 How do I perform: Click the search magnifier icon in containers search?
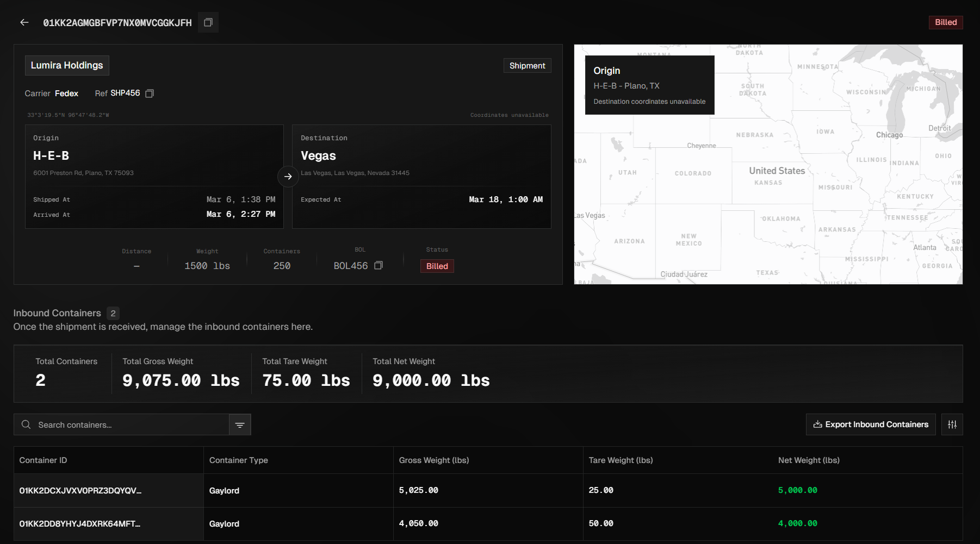coord(26,424)
